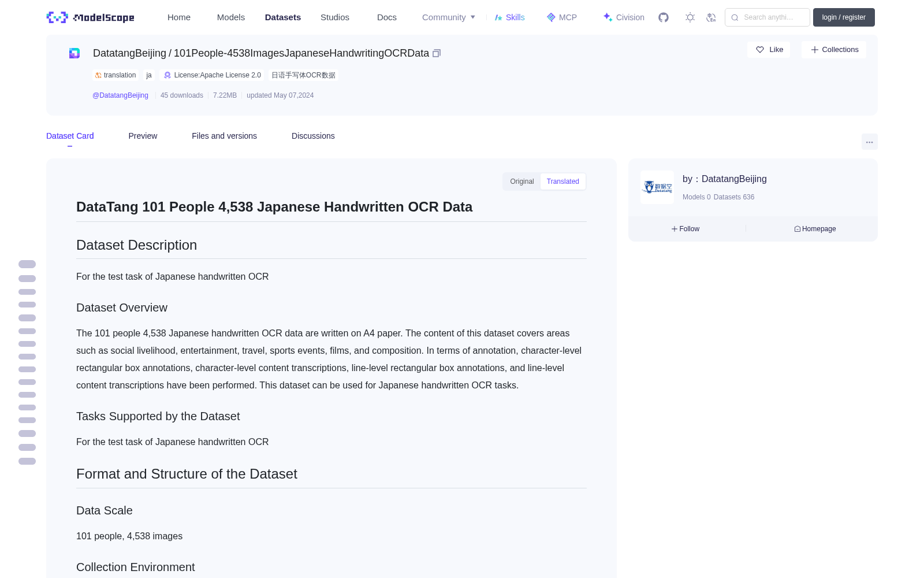Click the ModelScope logo
924x578 pixels.
point(90,17)
